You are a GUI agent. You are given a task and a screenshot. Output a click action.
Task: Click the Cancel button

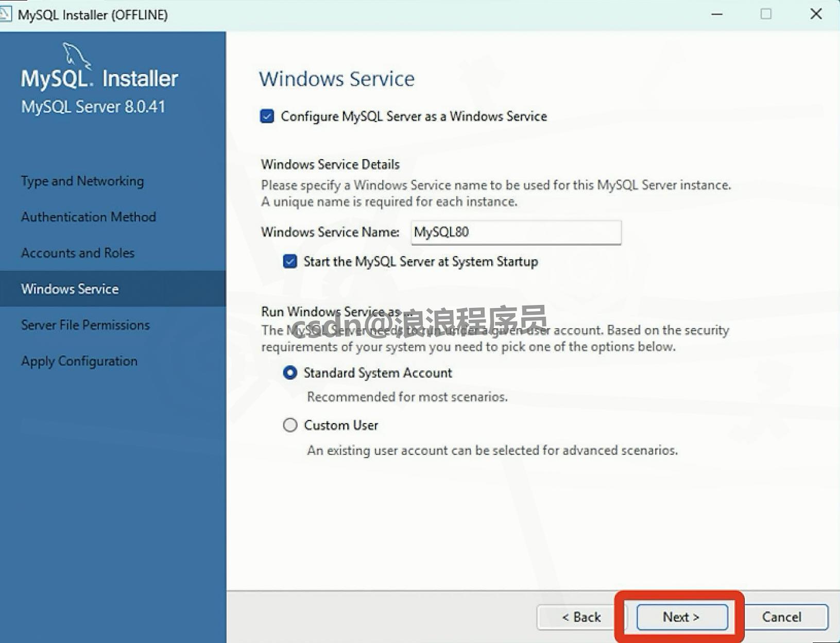tap(782, 617)
